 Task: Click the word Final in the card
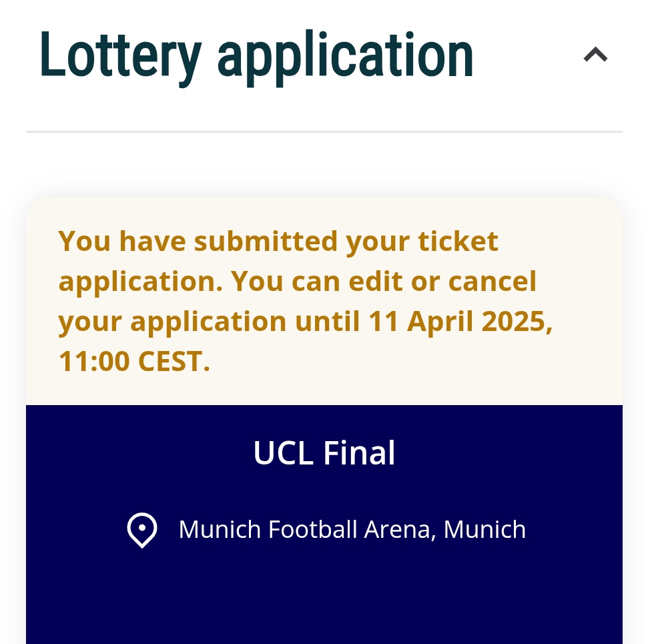(359, 453)
